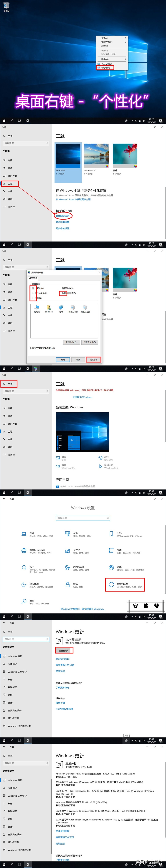Select the 此电脑 icon in the dialog list
The width and height of the screenshot is (166, 868).
pyautogui.click(x=37, y=309)
